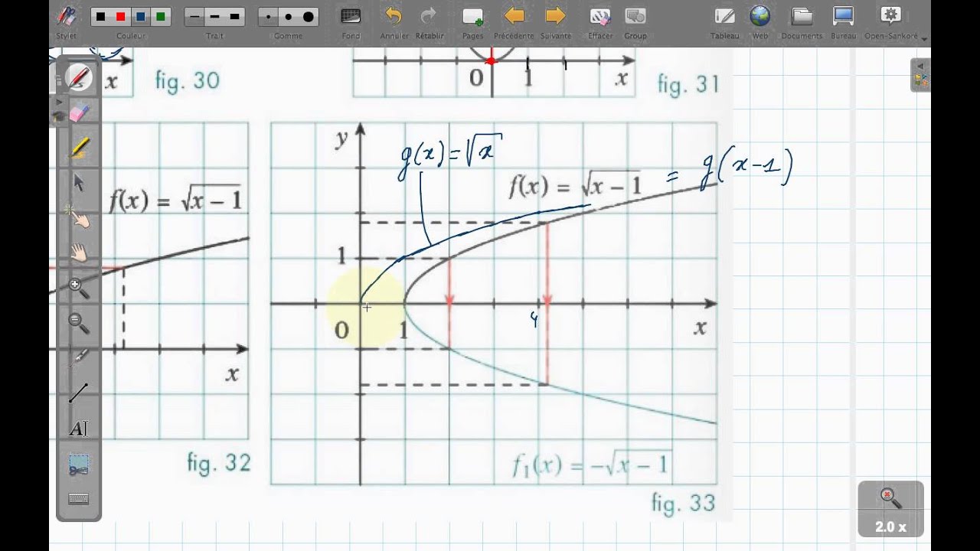980x551 pixels.
Task: Expand the left side panel arrow
Action: 57,100
